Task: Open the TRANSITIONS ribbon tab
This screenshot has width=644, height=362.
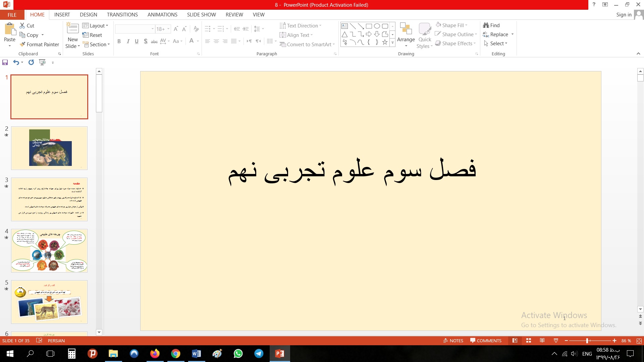Action: [x=122, y=15]
